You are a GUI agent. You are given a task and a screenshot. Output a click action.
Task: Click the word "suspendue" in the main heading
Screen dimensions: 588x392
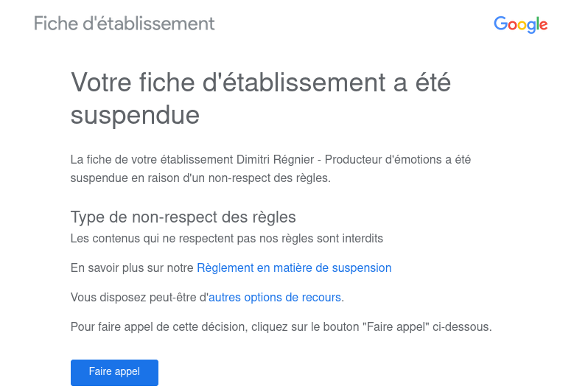tap(135, 115)
